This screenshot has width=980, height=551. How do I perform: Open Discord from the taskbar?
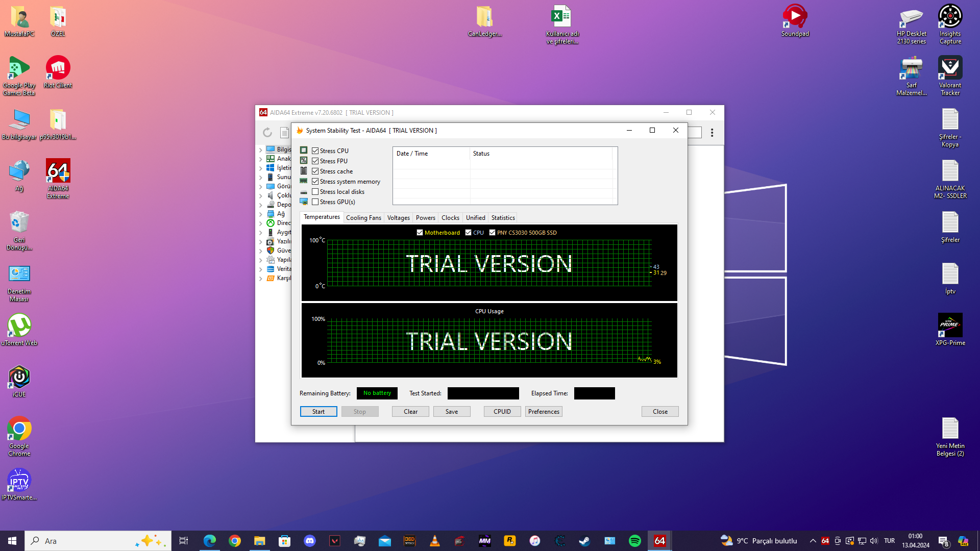click(310, 541)
